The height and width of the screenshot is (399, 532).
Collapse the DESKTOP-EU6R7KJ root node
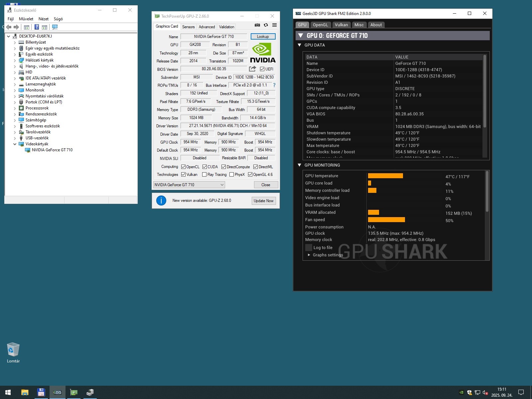coord(8,36)
